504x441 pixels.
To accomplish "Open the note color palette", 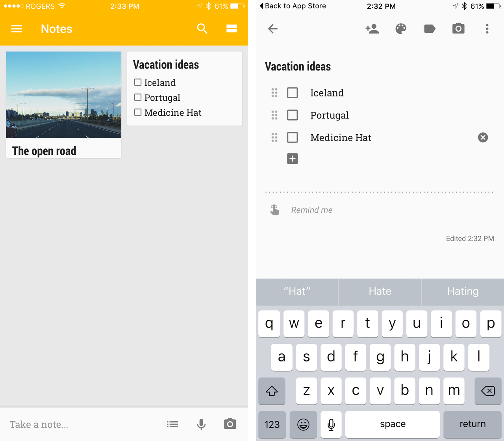I will tap(401, 29).
